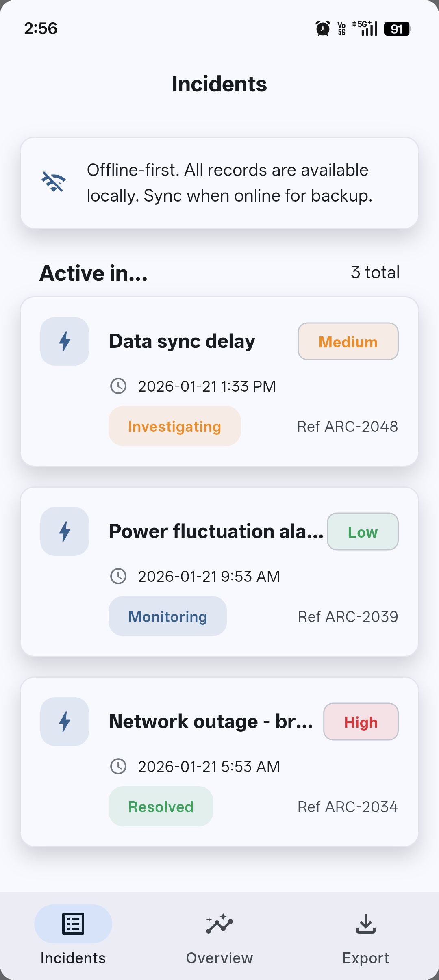The width and height of the screenshot is (439, 980).
Task: Switch to the Incidents tab
Action: coord(73,935)
